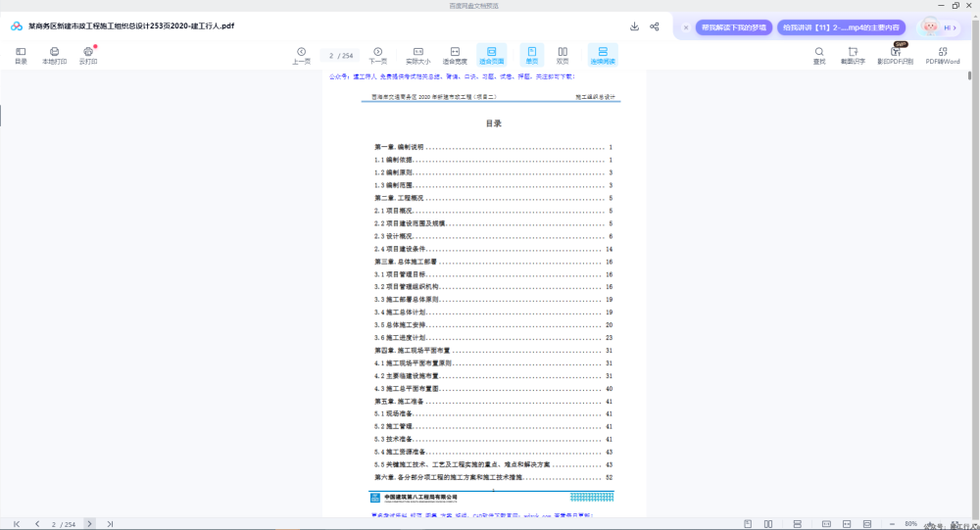The height and width of the screenshot is (530, 980).
Task: Go to next page with 下一页
Action: (377, 56)
